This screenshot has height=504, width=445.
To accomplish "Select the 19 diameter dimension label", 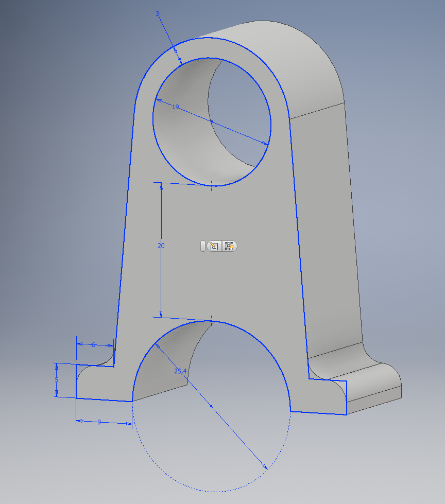I will coord(175,107).
